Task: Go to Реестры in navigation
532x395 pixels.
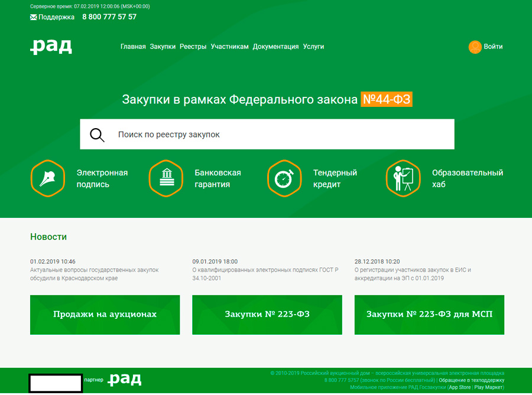Action: (193, 47)
